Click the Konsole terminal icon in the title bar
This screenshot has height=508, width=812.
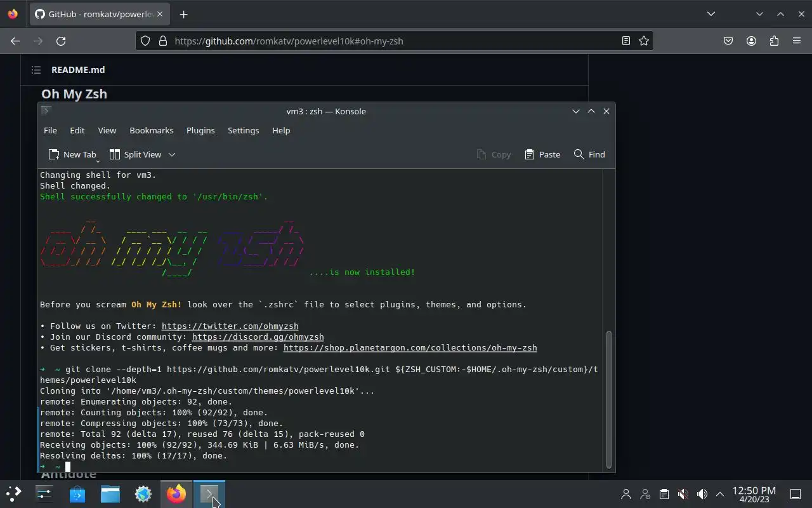(x=46, y=110)
